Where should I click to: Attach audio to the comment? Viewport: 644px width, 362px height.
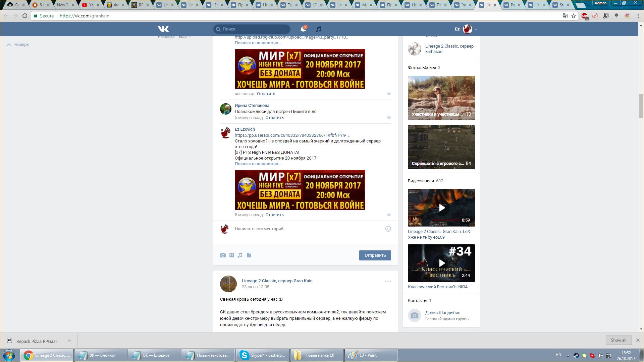point(240,255)
